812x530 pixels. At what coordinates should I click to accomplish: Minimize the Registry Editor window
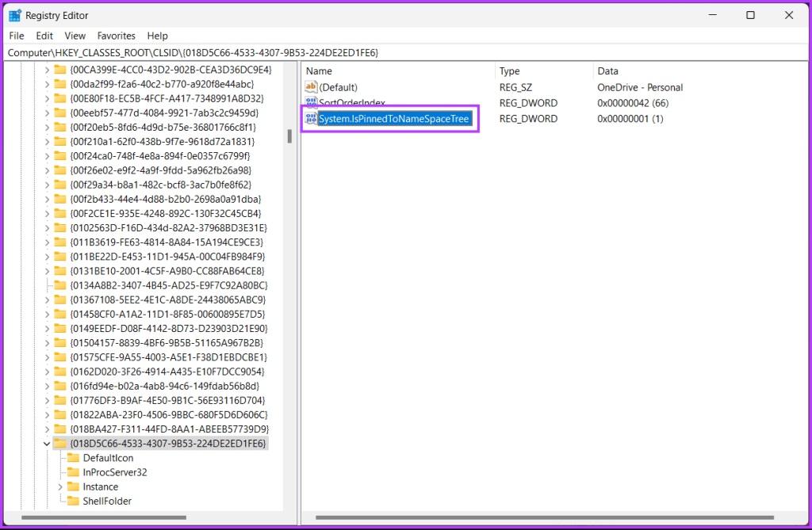(713, 15)
